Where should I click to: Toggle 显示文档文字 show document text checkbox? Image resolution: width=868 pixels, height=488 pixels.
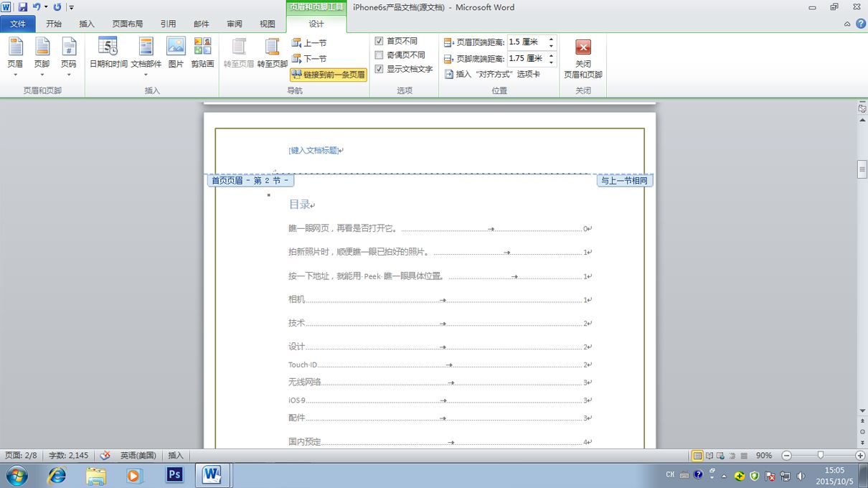coord(379,69)
